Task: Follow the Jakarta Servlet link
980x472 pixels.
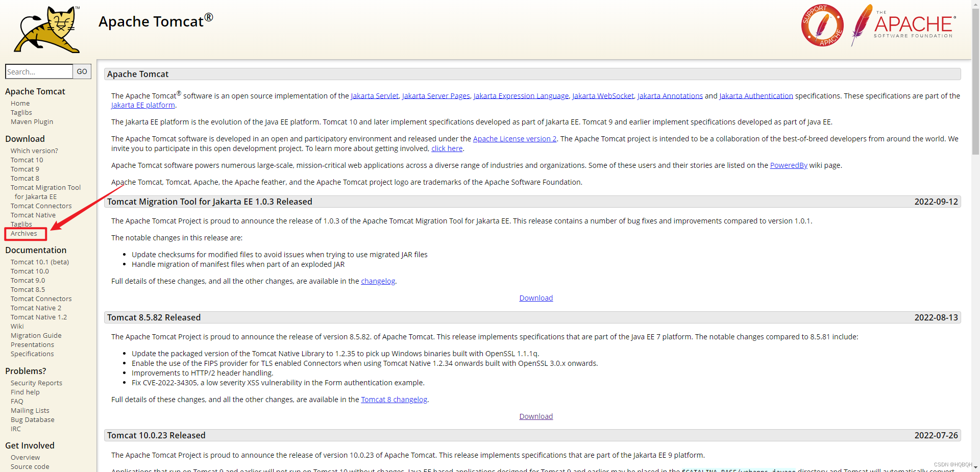Action: 375,96
